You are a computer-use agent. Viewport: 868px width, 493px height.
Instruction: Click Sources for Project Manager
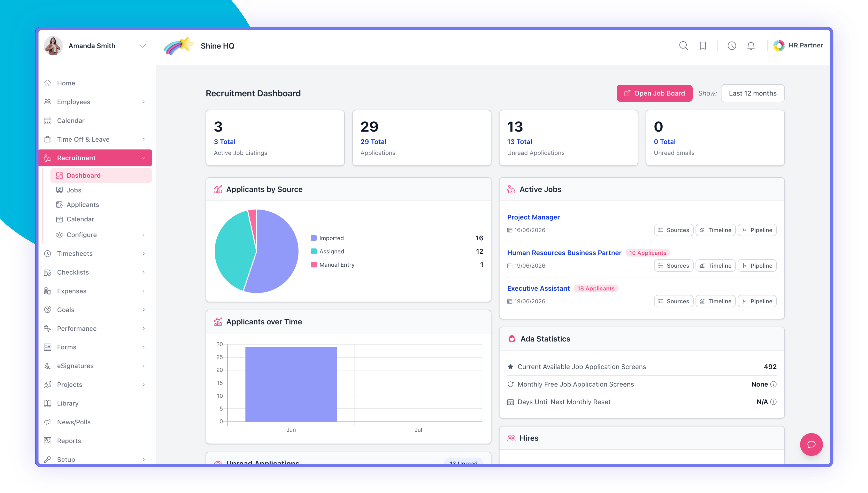pyautogui.click(x=673, y=230)
